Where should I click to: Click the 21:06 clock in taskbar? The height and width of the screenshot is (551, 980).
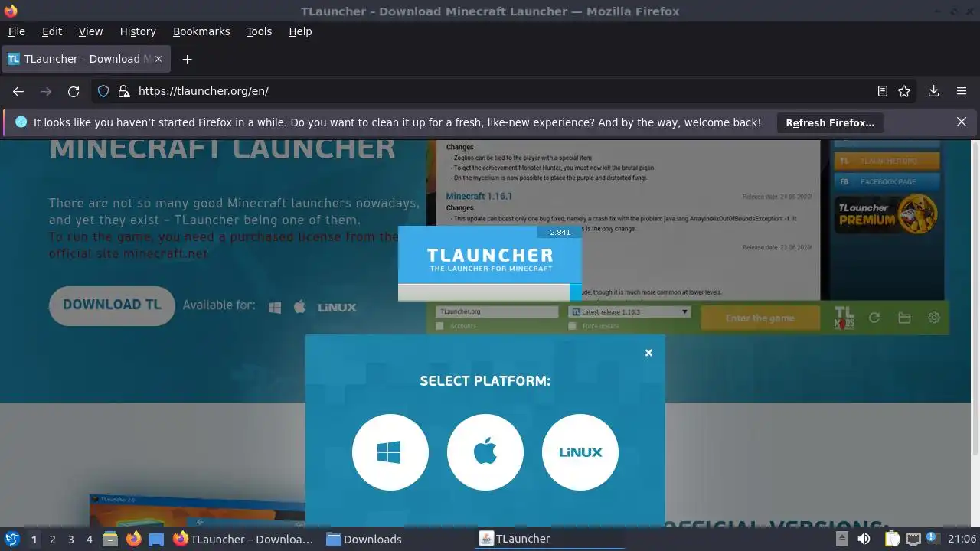point(962,539)
